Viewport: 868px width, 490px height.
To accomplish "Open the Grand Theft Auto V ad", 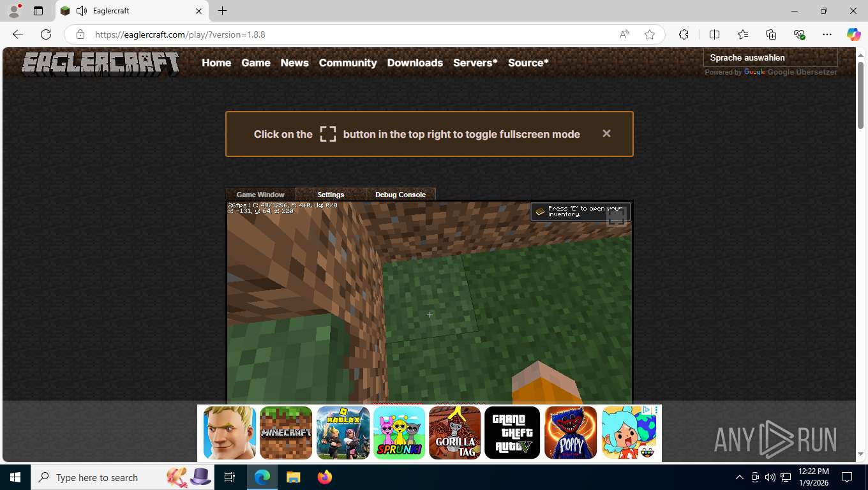I will tap(512, 433).
